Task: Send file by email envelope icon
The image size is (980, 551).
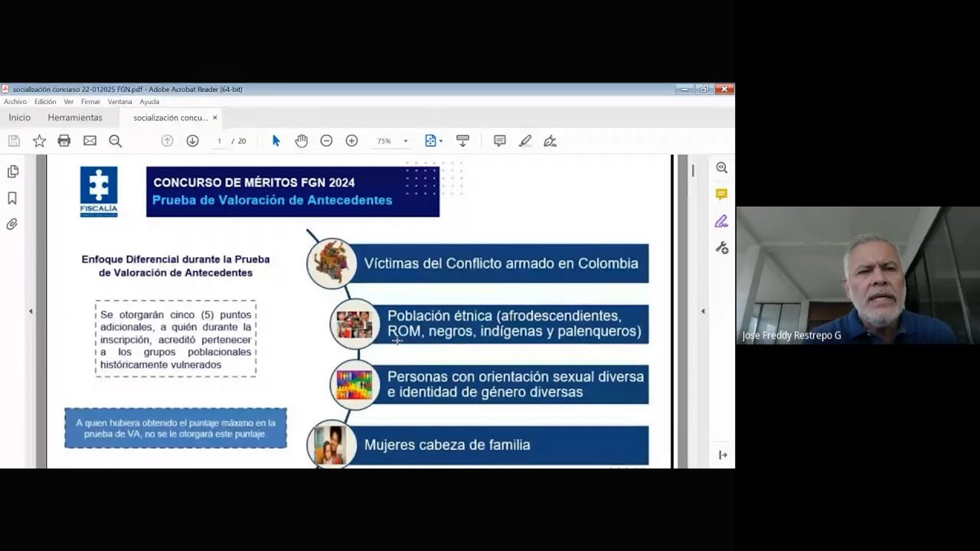Action: [90, 141]
